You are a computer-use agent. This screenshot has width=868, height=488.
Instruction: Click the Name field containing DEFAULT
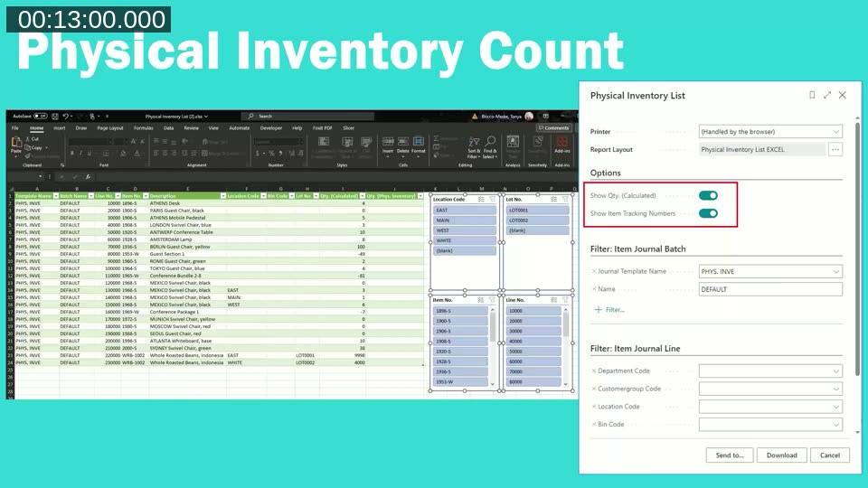770,289
